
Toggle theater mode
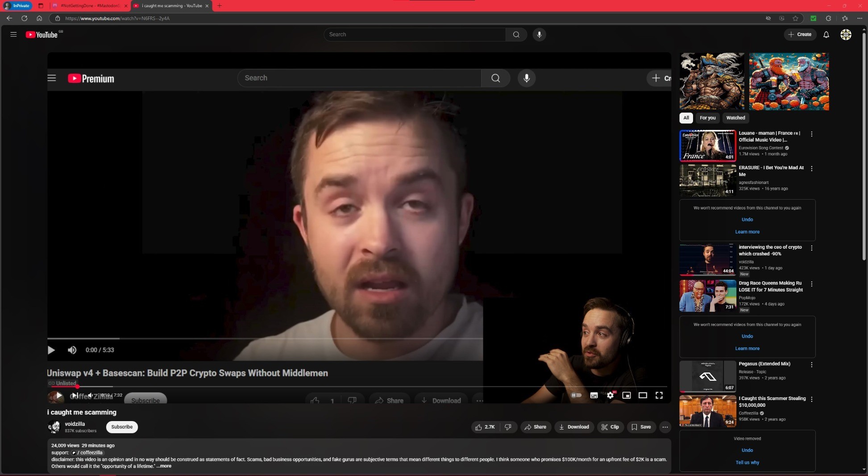[643, 395]
